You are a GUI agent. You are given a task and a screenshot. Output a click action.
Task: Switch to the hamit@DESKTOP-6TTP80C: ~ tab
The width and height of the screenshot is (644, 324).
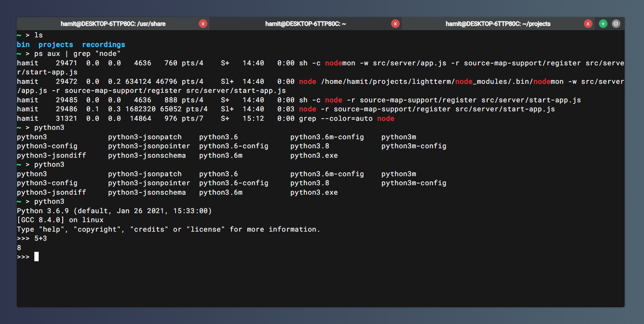click(306, 24)
